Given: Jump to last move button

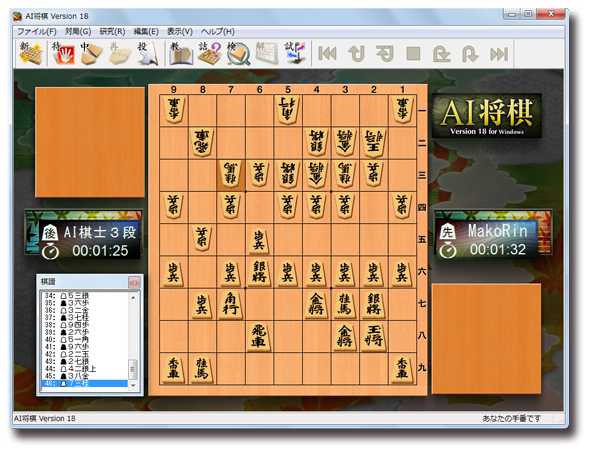Looking at the screenshot, I should point(499,54).
